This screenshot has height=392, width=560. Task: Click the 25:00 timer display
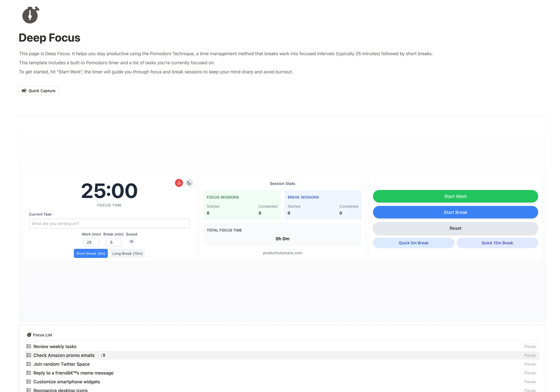click(109, 191)
